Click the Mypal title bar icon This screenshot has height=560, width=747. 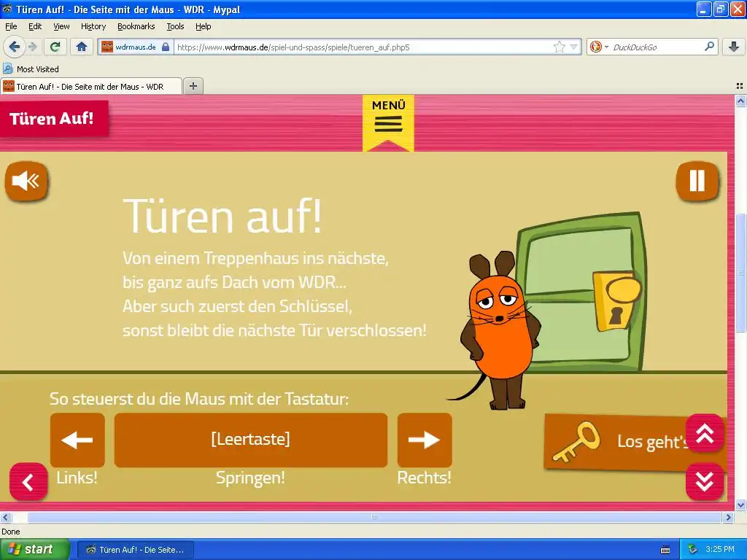click(x=7, y=9)
